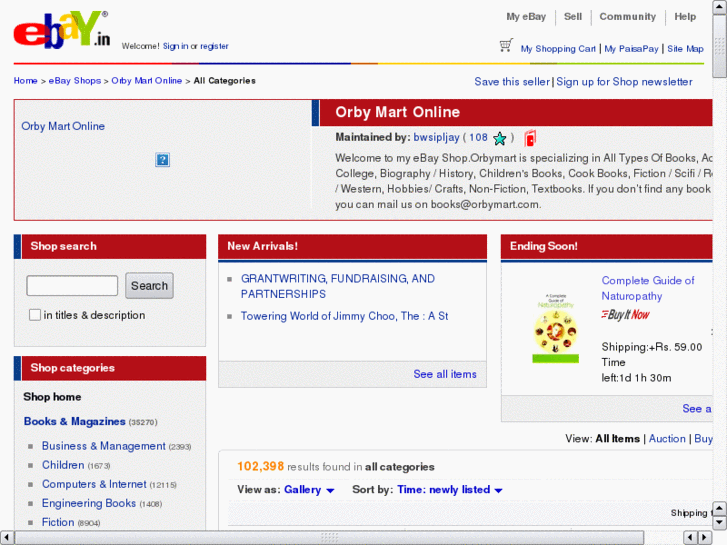Screen dimensions: 727x545
Task: Click the Search button in Shop search
Action: point(149,285)
